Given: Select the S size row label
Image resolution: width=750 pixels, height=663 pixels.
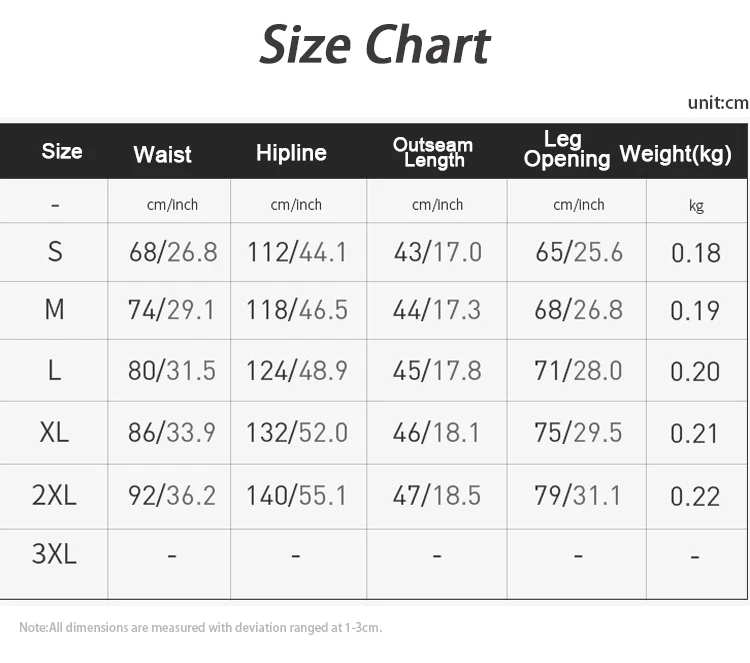Looking at the screenshot, I should coord(55,252).
